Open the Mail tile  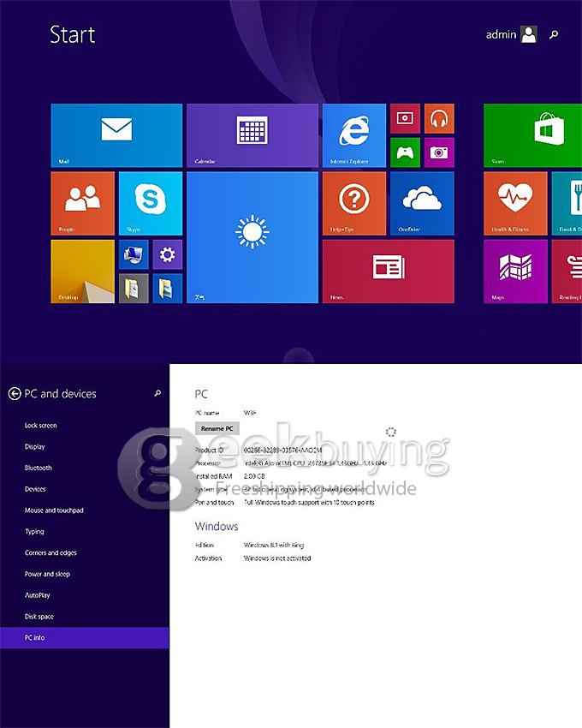[116, 135]
